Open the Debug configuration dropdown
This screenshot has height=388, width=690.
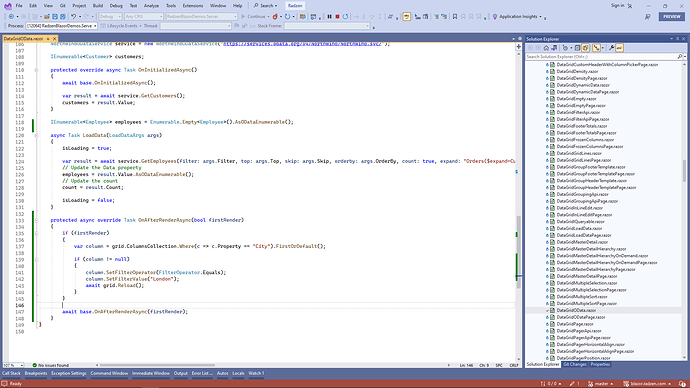pyautogui.click(x=110, y=17)
